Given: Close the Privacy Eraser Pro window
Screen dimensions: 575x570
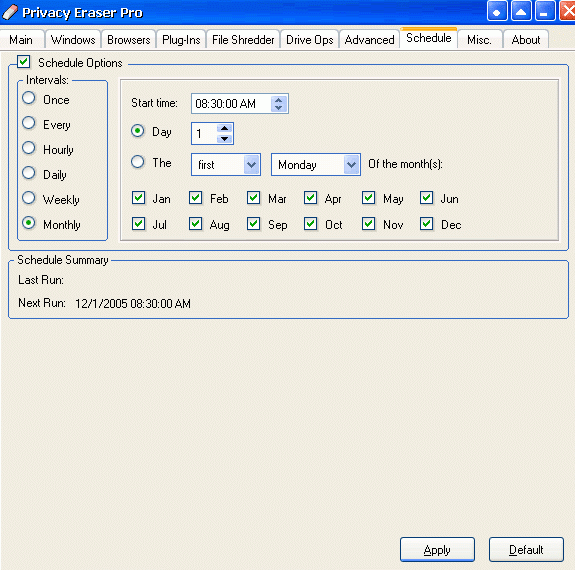Looking at the screenshot, I should click(x=568, y=11).
